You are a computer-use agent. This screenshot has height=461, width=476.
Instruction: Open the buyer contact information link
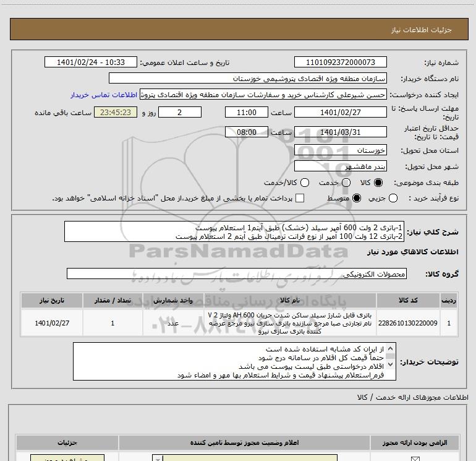point(104,95)
